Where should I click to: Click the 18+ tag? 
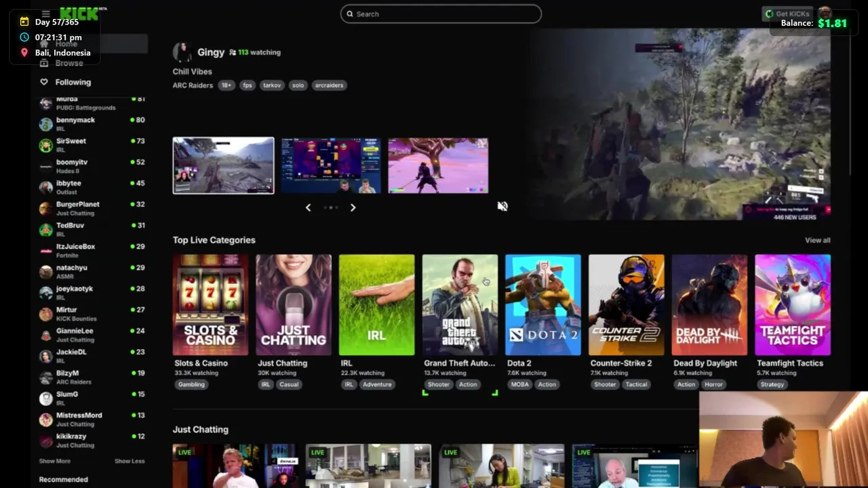(226, 85)
